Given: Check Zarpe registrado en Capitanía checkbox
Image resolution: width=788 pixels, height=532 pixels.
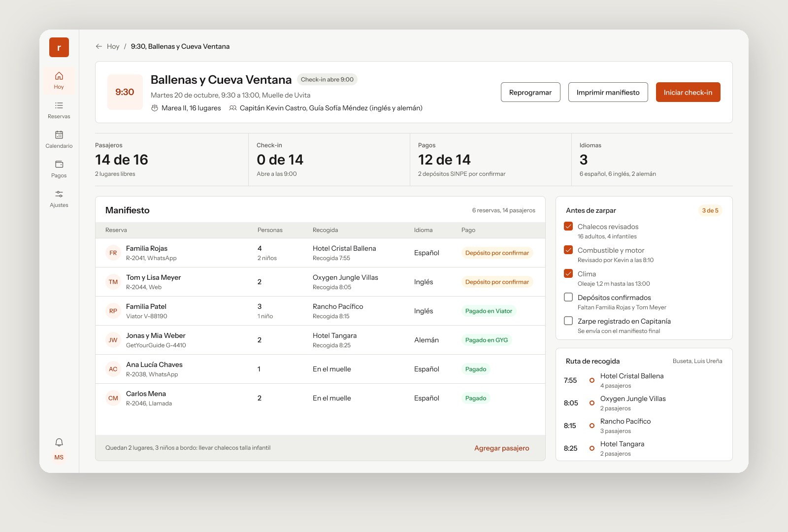Looking at the screenshot, I should click(568, 321).
